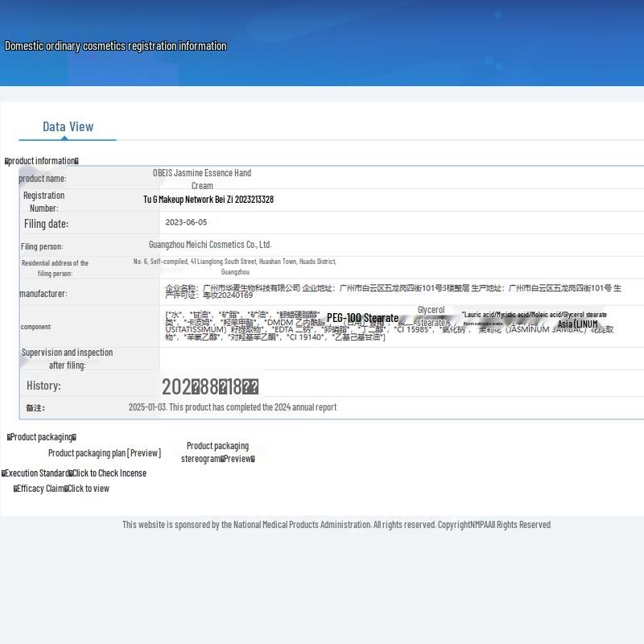Click the registration number 2023213328 value
The height and width of the screenshot is (644, 644).
pyautogui.click(x=208, y=200)
